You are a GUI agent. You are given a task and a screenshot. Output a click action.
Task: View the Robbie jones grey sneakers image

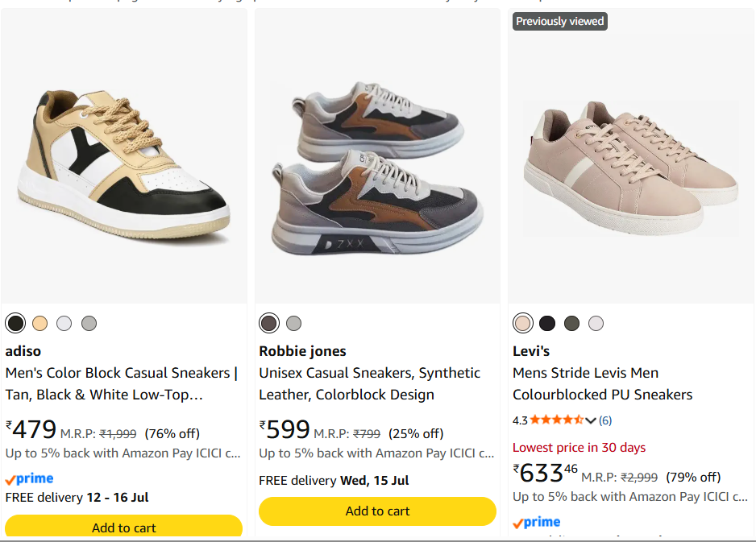377,168
